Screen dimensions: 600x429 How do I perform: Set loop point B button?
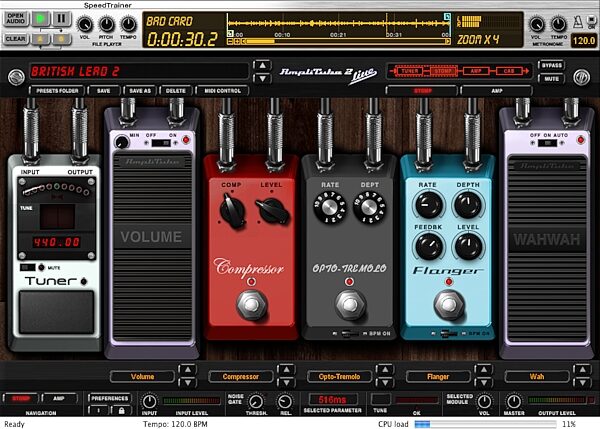[x=61, y=39]
